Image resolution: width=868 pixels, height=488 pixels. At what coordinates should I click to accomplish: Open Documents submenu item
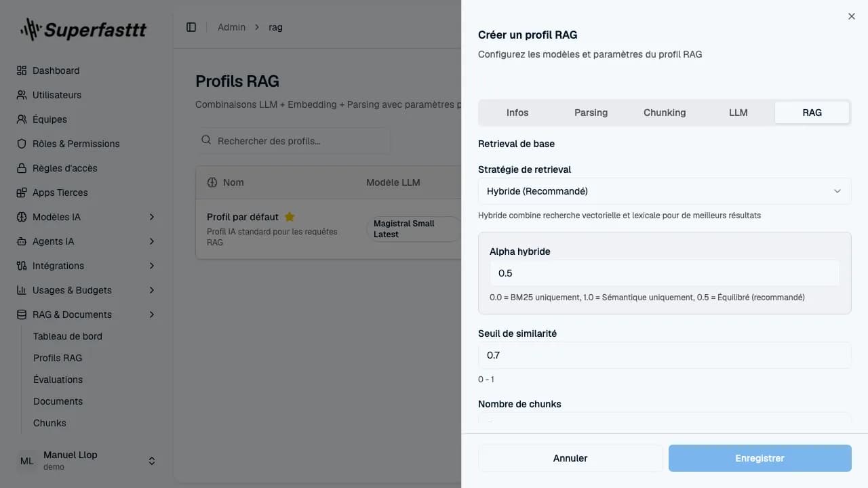pos(58,401)
